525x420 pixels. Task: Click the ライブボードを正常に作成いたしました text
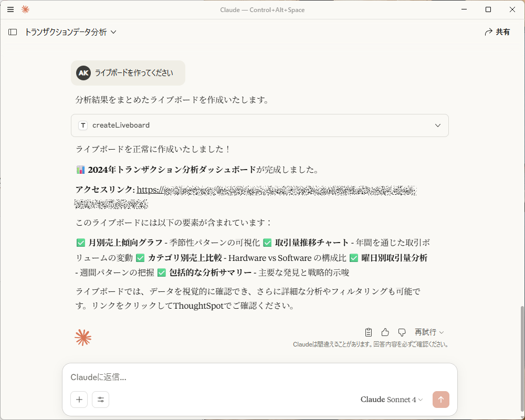[153, 149]
